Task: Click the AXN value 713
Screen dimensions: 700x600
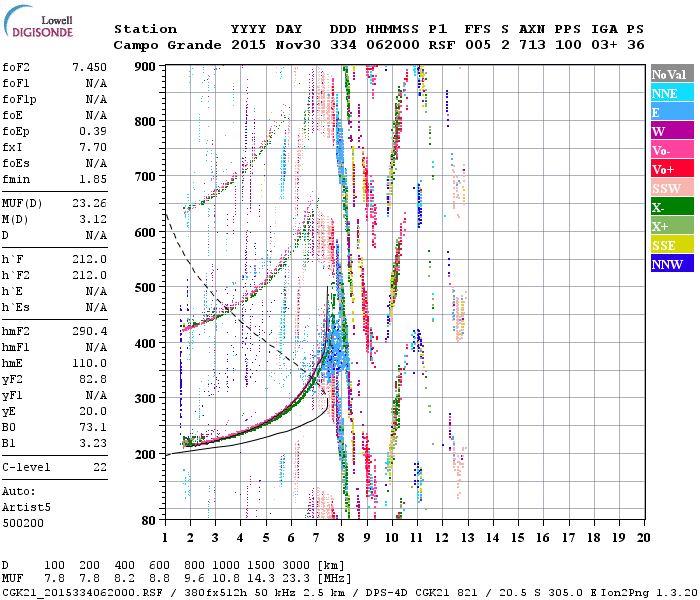Action: pos(532,45)
